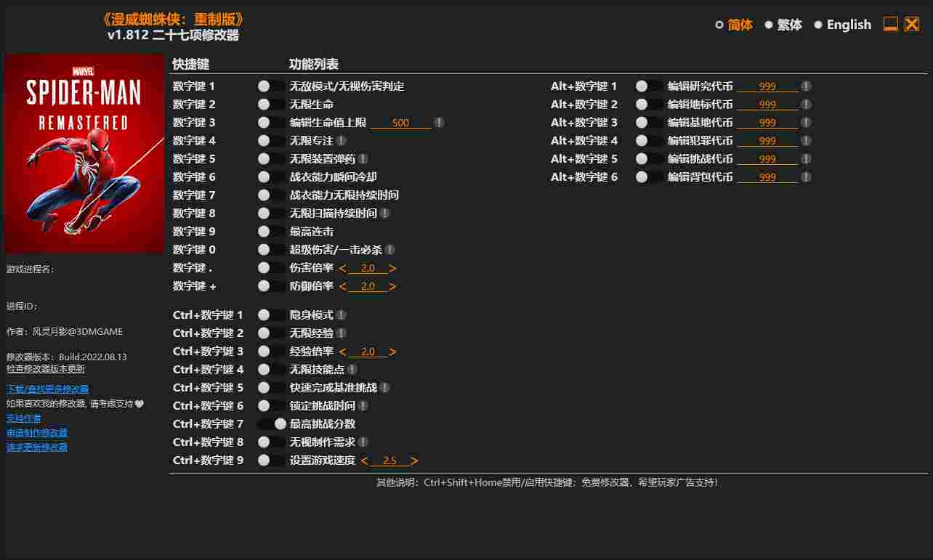Image resolution: width=933 pixels, height=560 pixels.
Task: Toggle 战衣能力无限持续时间 switch
Action: [271, 195]
